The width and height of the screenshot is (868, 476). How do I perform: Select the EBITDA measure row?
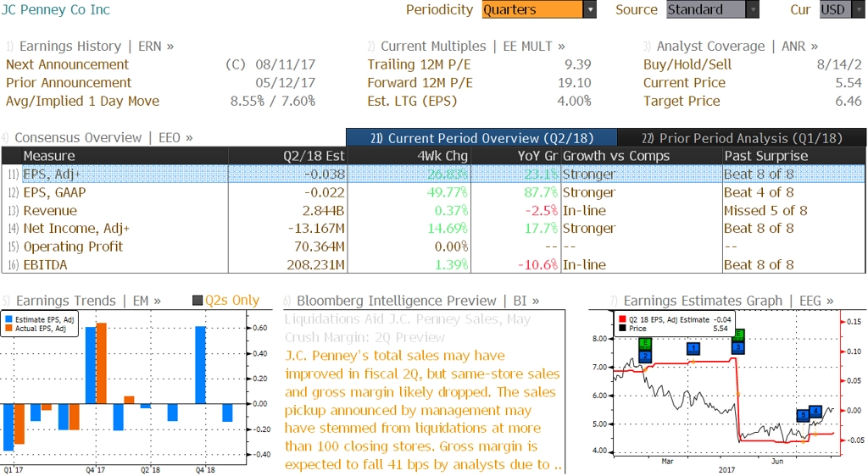(x=433, y=265)
